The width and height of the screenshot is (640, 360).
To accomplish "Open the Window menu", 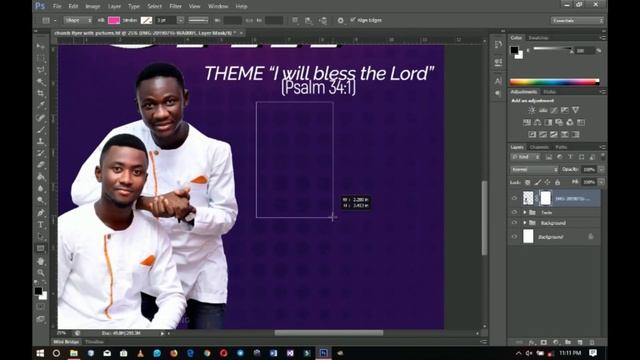I will coord(218,6).
